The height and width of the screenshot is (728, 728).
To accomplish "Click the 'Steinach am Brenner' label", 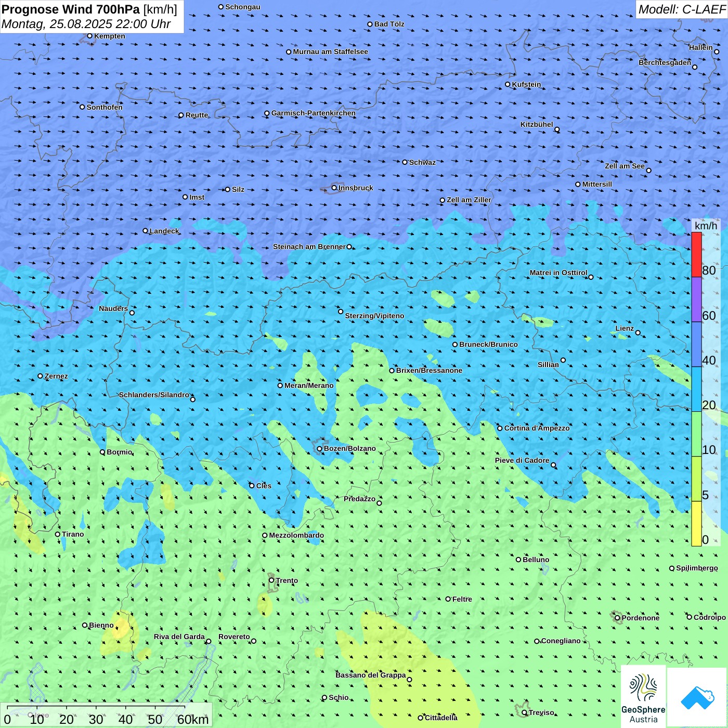I will coord(309,246).
